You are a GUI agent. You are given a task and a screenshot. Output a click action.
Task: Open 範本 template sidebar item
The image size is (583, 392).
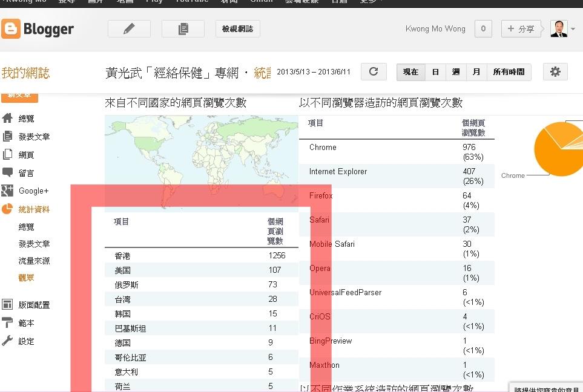pyautogui.click(x=27, y=323)
